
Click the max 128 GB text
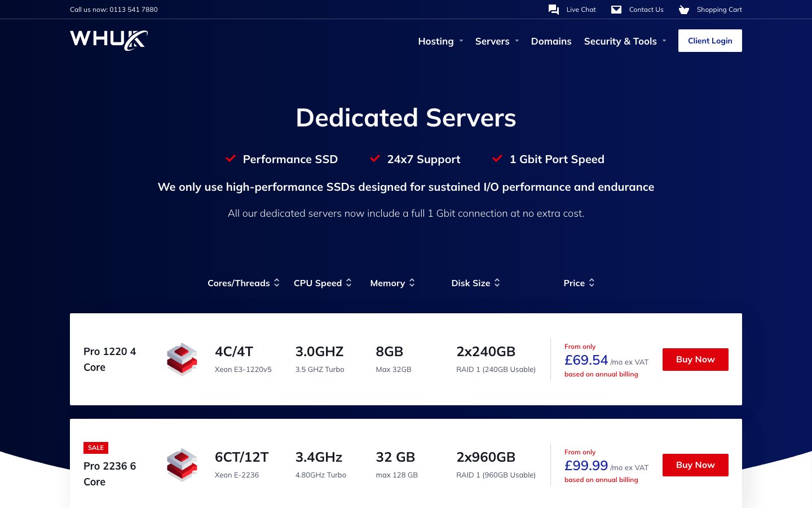coord(396,475)
